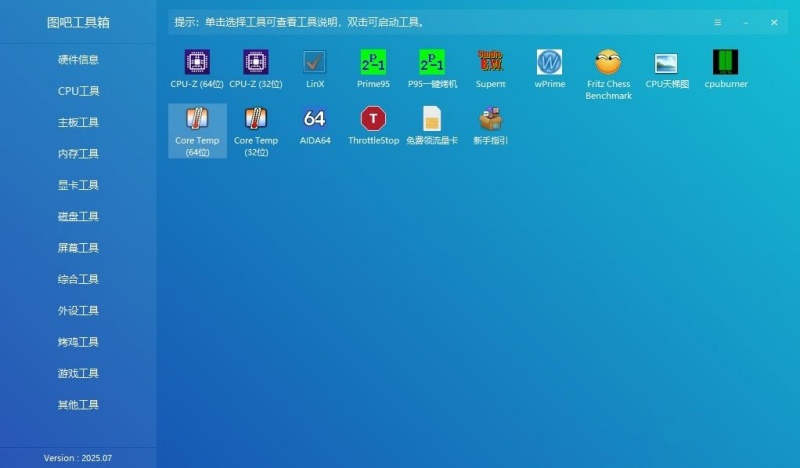Select the Core Temp (32位) icon
800x468 pixels.
pyautogui.click(x=256, y=118)
